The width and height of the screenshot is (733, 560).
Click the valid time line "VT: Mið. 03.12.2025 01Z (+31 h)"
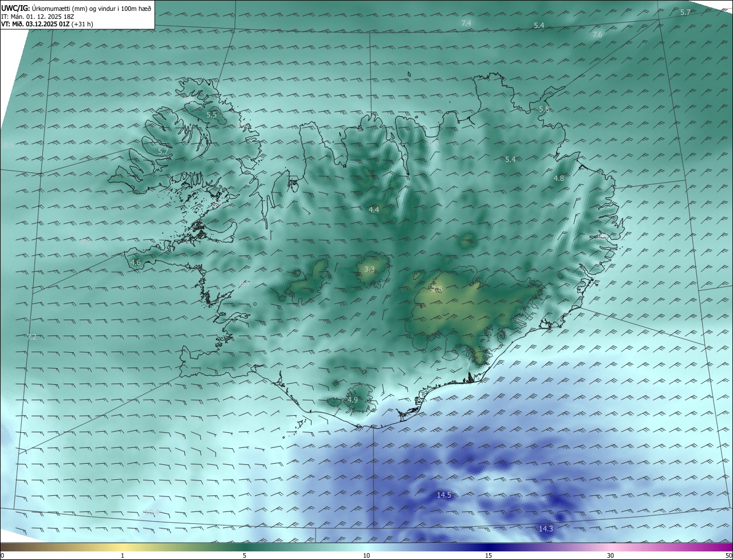coord(48,24)
